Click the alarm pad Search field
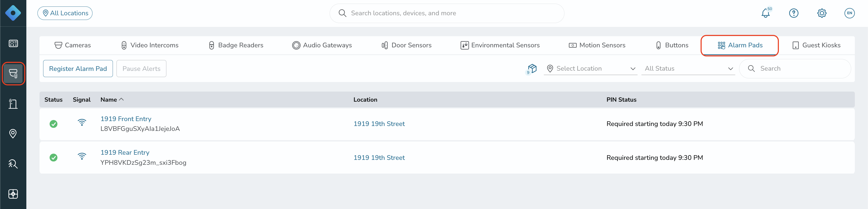The height and width of the screenshot is (209, 868). point(795,69)
